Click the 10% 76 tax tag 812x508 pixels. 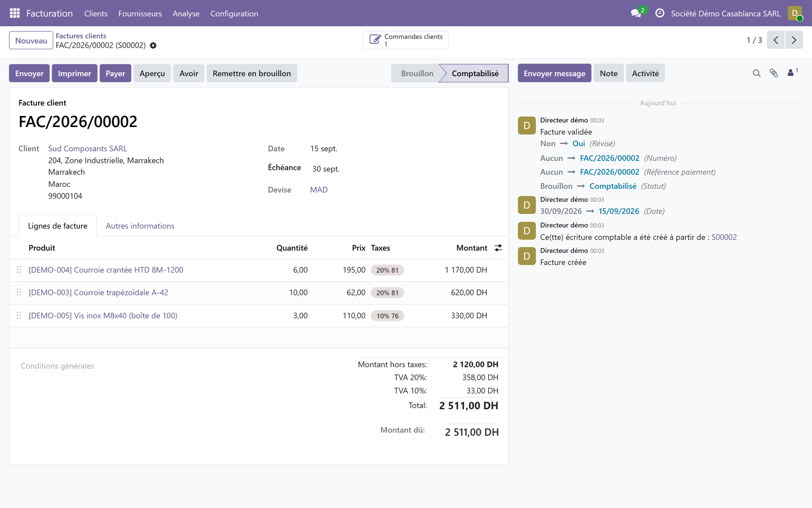(387, 316)
